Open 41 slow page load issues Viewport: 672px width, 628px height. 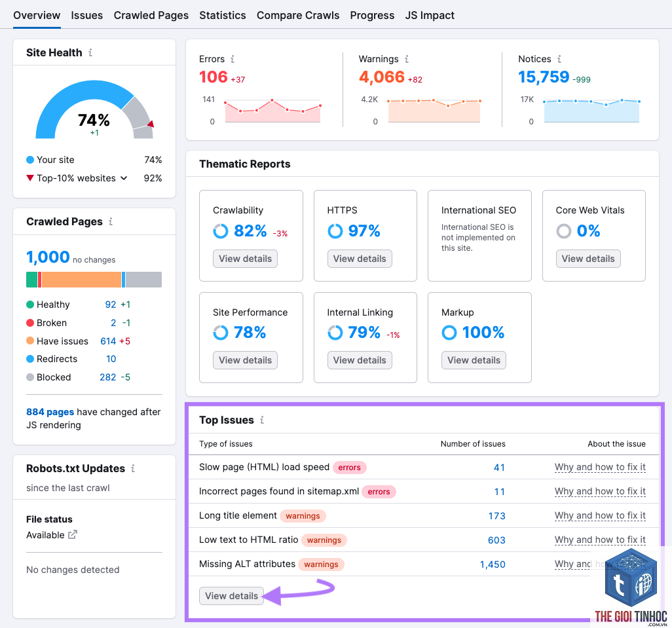[499, 468]
